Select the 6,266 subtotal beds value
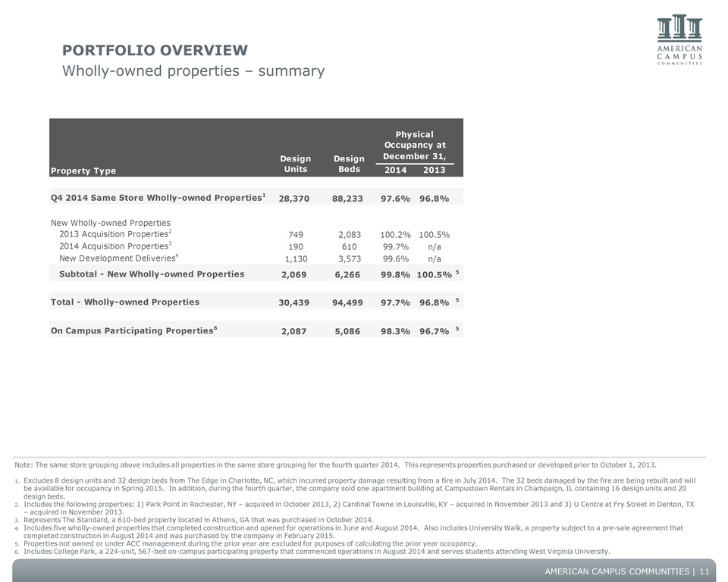The height and width of the screenshot is (582, 728). pos(347,275)
